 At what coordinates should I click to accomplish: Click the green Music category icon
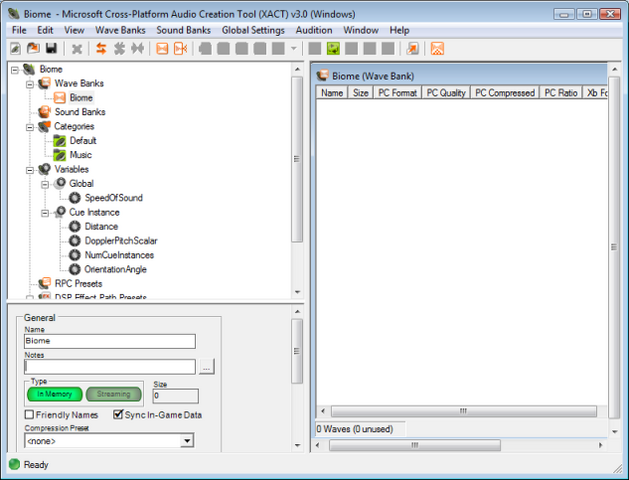point(59,155)
